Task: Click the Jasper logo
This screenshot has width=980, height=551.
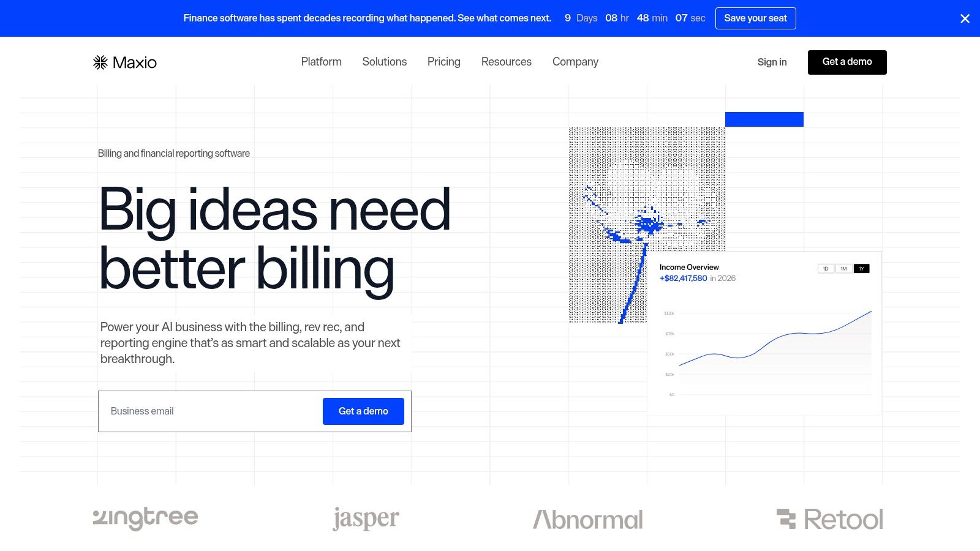Action: point(366,519)
